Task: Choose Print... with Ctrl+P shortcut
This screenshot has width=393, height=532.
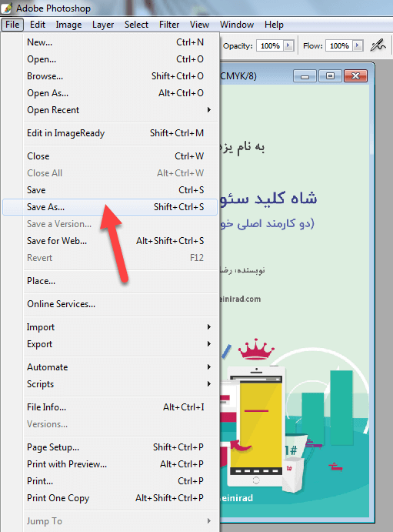Action: coord(110,481)
